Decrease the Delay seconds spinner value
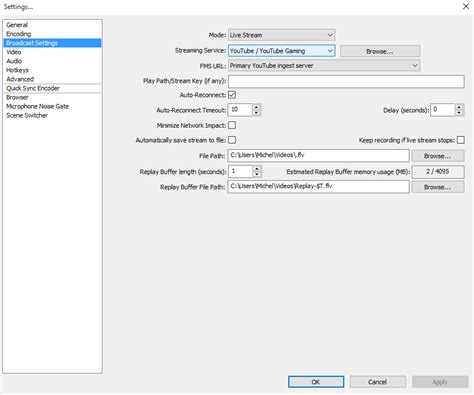The width and height of the screenshot is (474, 395). (x=459, y=113)
